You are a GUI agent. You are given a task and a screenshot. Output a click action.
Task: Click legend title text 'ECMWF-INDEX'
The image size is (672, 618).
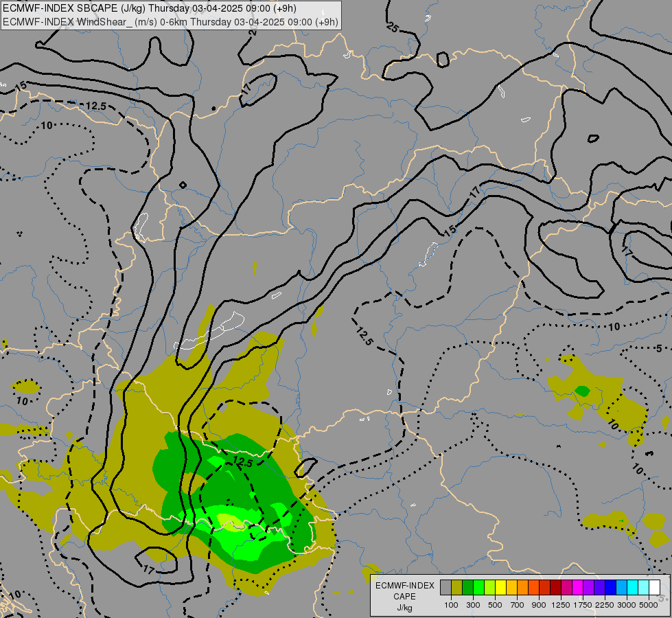404,586
